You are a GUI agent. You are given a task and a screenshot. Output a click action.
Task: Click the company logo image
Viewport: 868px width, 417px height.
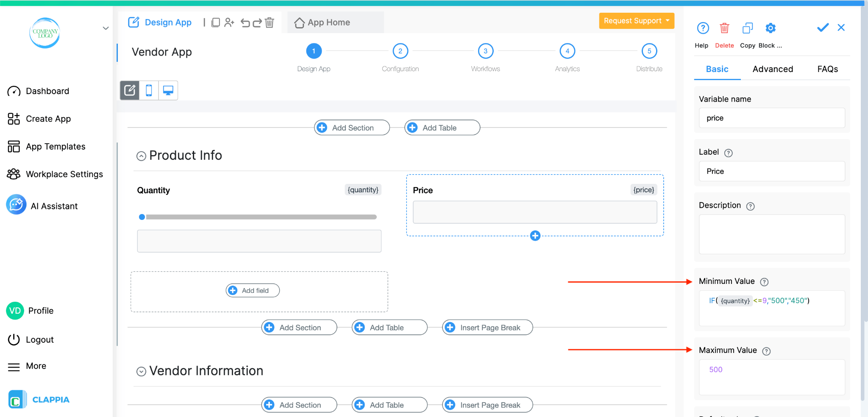(x=45, y=33)
